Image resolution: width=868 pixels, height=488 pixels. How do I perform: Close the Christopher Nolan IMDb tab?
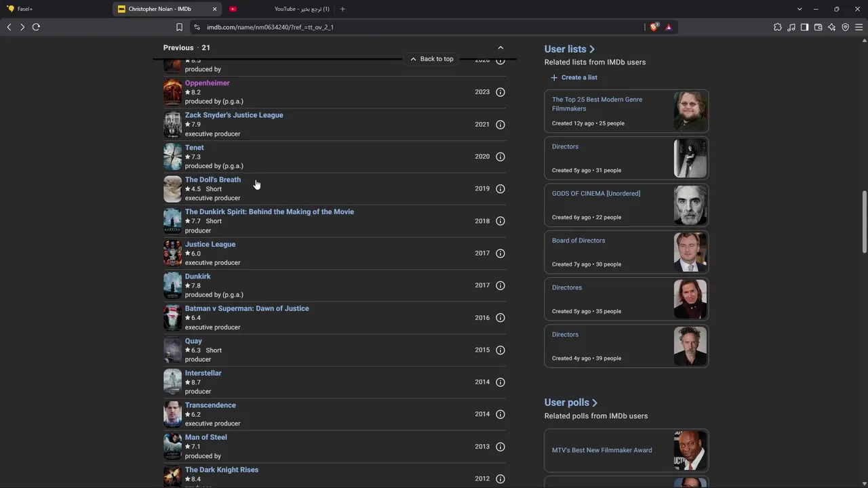pos(215,9)
